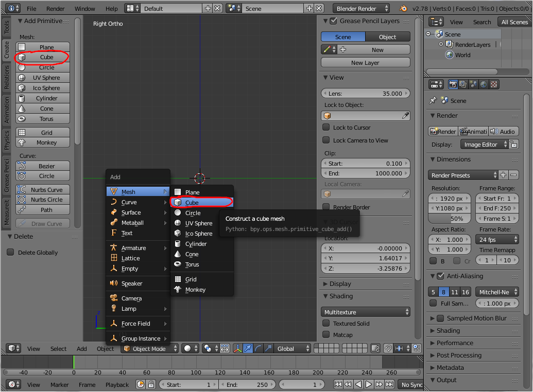Enable the snap magnet icon
This screenshot has height=392, width=533.
coord(388,348)
